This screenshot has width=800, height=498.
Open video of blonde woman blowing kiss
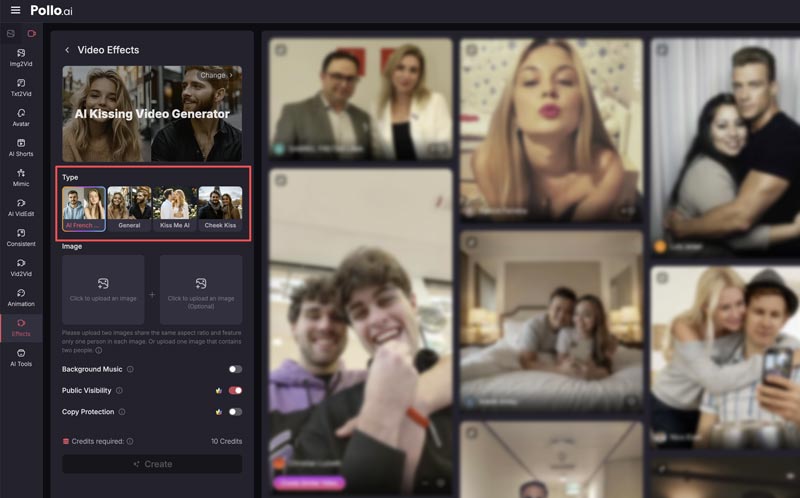pyautogui.click(x=552, y=130)
